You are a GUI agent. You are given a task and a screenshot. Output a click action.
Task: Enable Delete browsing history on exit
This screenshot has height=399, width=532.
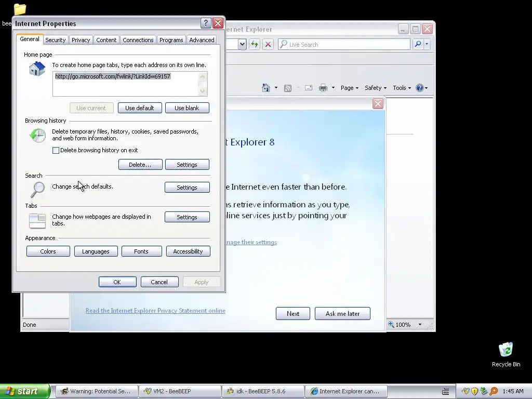point(56,150)
